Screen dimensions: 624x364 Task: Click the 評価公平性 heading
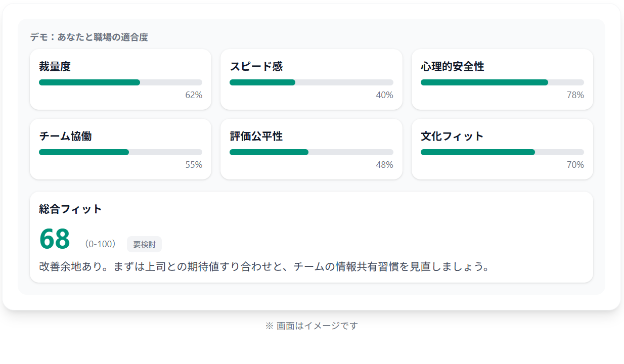coord(256,136)
